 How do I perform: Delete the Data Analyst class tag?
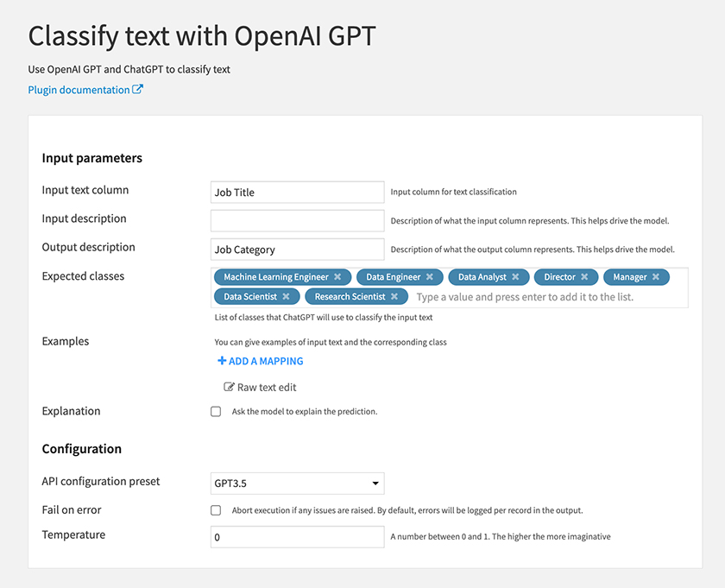(x=515, y=276)
